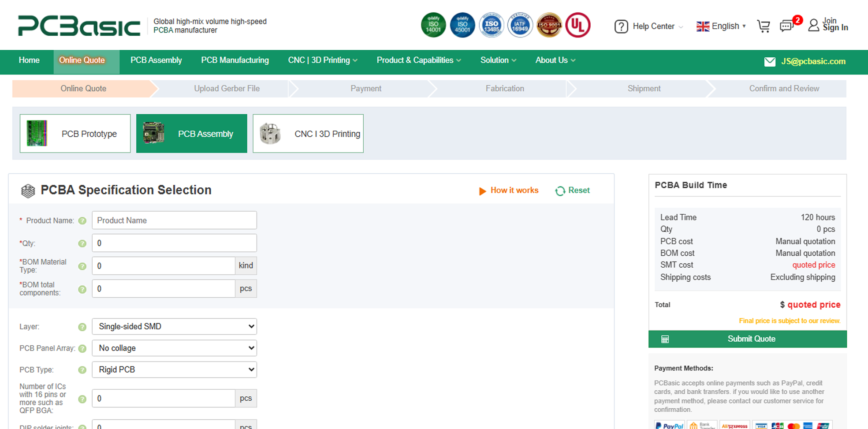Screen dimensions: 868x429
Task: Open the Layer dropdown showing Single-sided SMD
Action: pos(174,327)
